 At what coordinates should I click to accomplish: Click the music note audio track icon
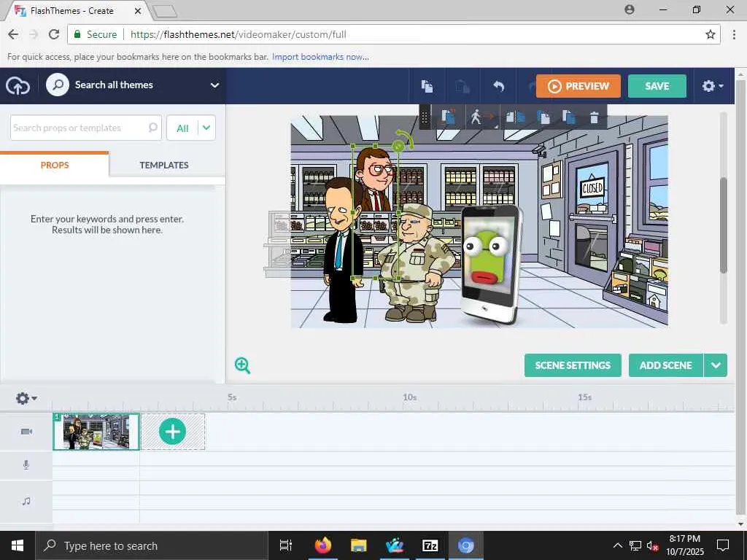click(x=26, y=501)
